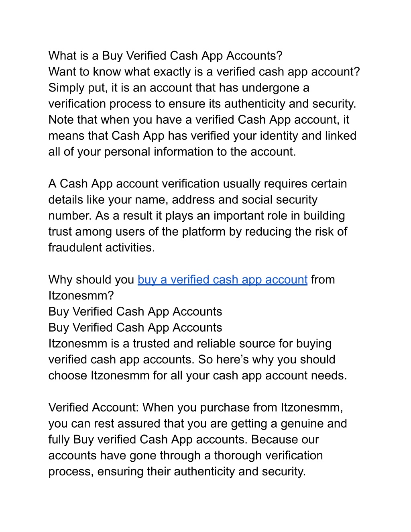The width and height of the screenshot is (411, 532).
Task: Click the line starting 'choose Itzonesmm for all your'
Action: click(x=197, y=376)
